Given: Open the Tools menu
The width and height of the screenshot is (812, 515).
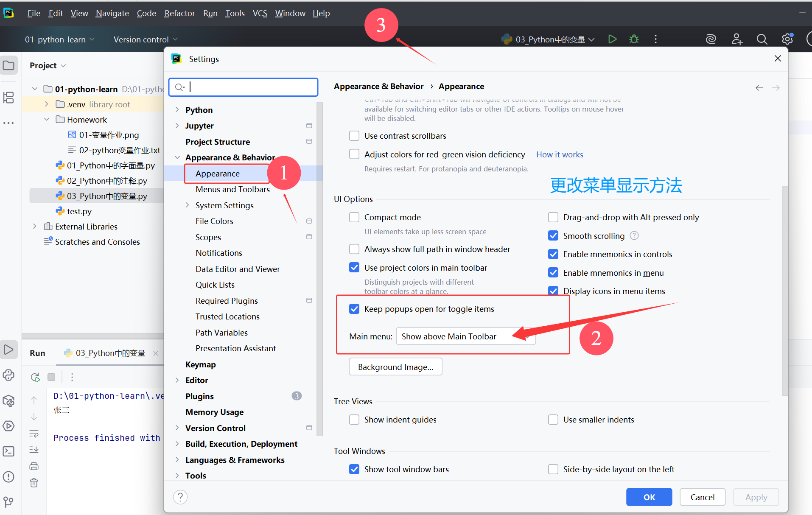Looking at the screenshot, I should tap(235, 13).
